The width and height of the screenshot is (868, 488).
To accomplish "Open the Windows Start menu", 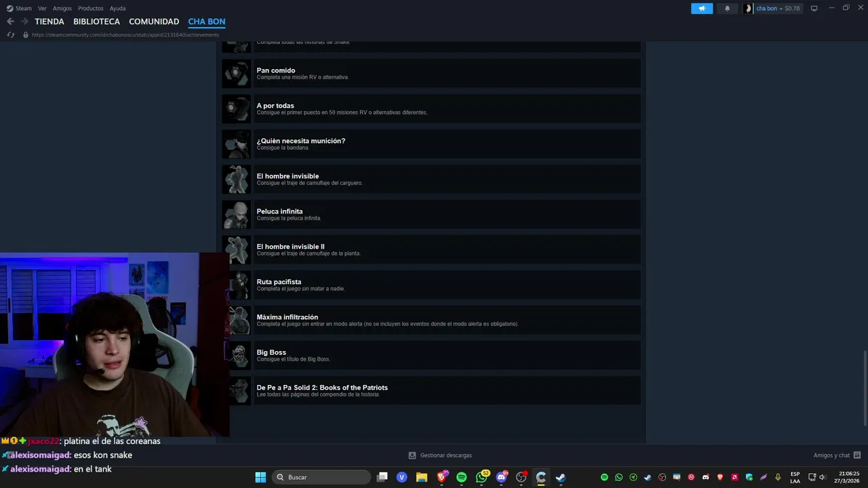I will click(260, 477).
